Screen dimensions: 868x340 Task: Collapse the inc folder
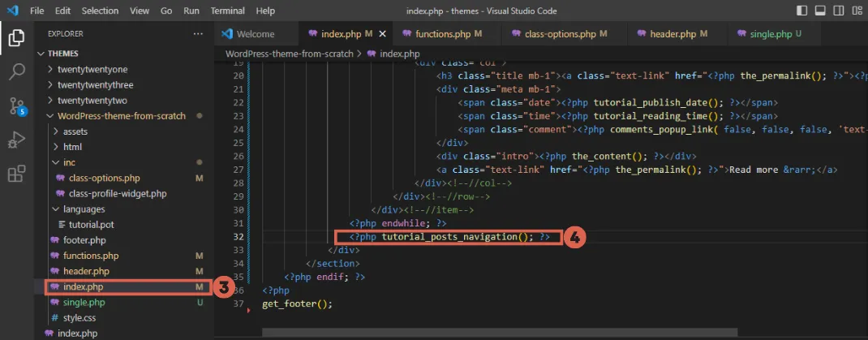point(69,162)
